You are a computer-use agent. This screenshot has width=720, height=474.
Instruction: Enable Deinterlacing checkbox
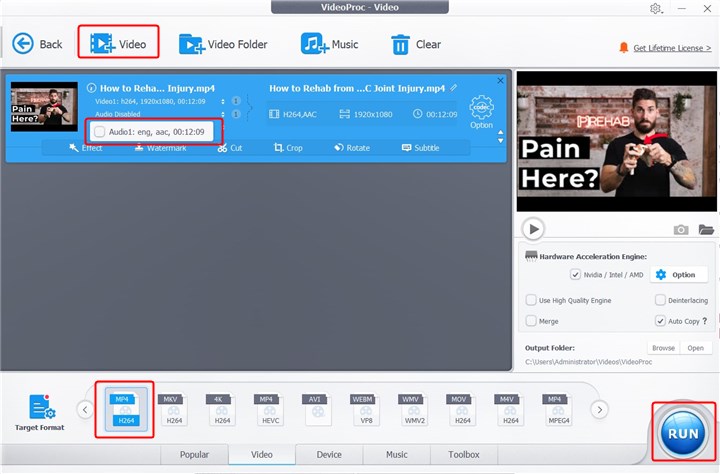(x=660, y=300)
